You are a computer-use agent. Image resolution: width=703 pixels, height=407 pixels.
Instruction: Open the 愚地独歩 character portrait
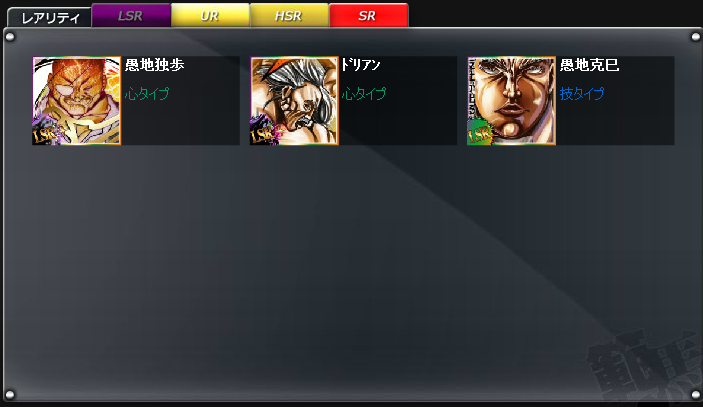(x=77, y=101)
